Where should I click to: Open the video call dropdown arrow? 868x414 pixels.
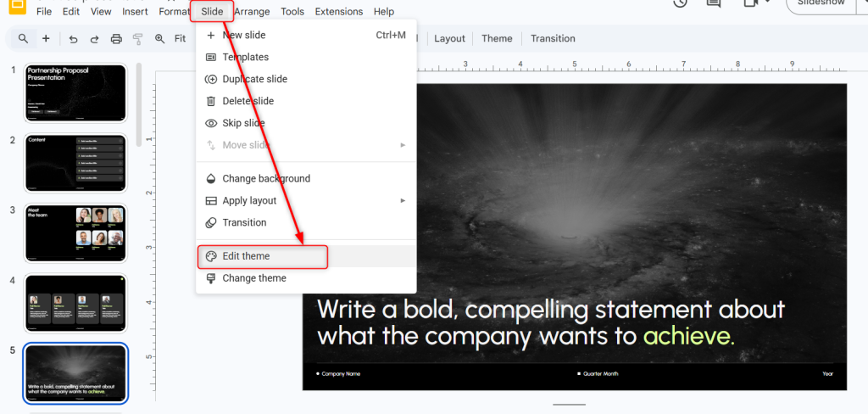767,3
